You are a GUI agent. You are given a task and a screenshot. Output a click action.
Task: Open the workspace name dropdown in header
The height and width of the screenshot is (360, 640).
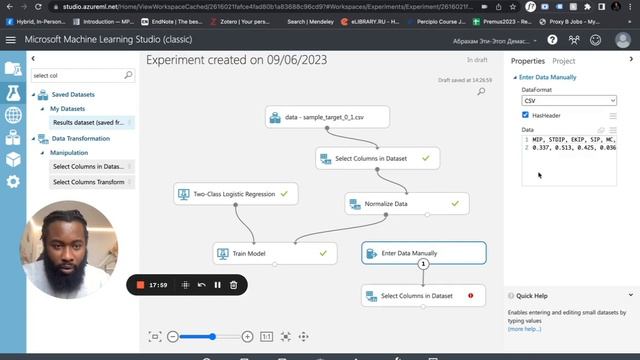[x=495, y=41]
